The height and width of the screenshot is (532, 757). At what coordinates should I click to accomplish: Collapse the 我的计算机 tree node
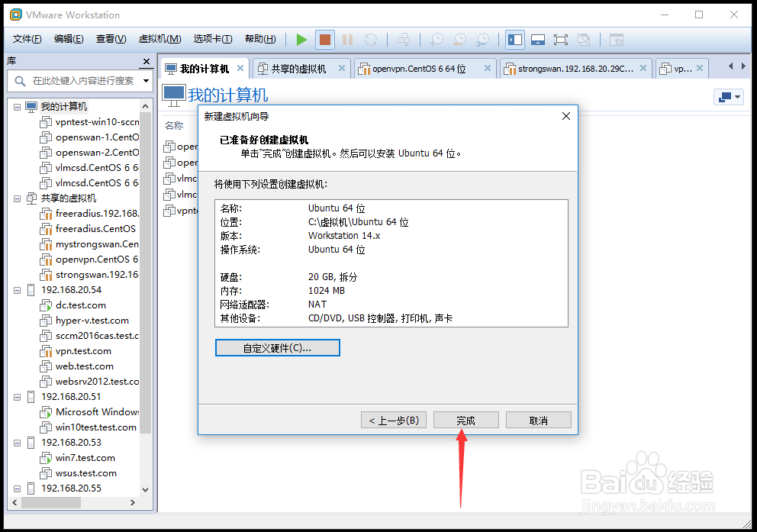tap(17, 107)
